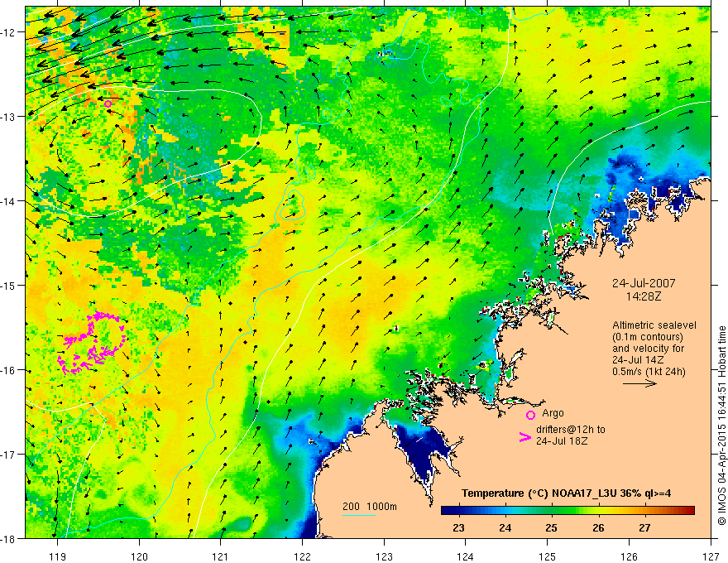The width and height of the screenshot is (728, 563).
Task: Click the '0.5m/s (1kt 24h)' label
Action: pos(649,372)
